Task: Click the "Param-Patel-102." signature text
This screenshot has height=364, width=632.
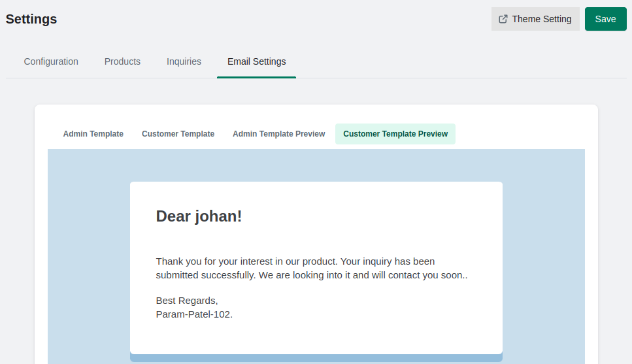Action: tap(194, 314)
